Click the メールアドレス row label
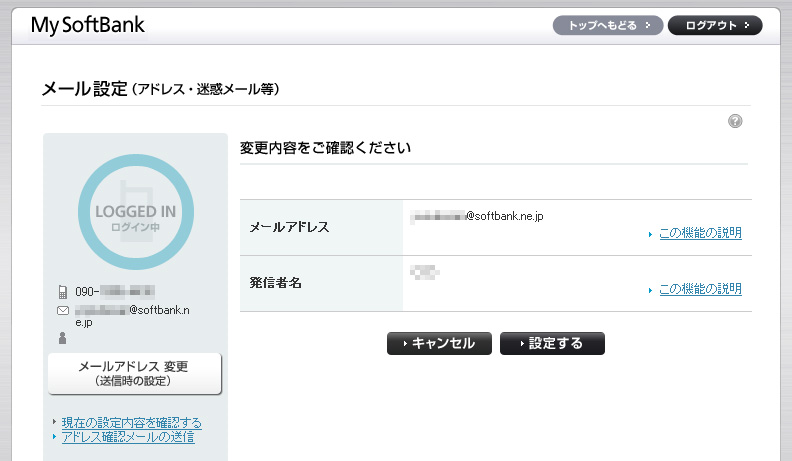The image size is (792, 461). point(289,227)
